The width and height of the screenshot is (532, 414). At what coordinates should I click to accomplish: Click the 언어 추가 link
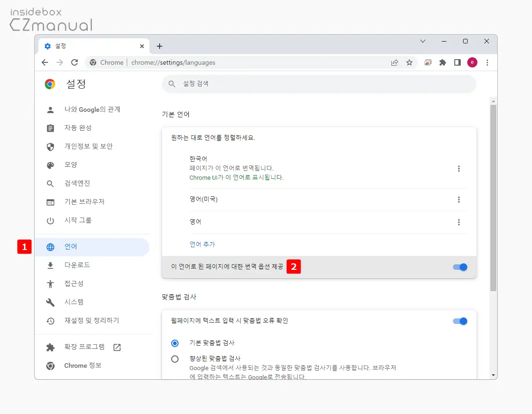coord(202,244)
